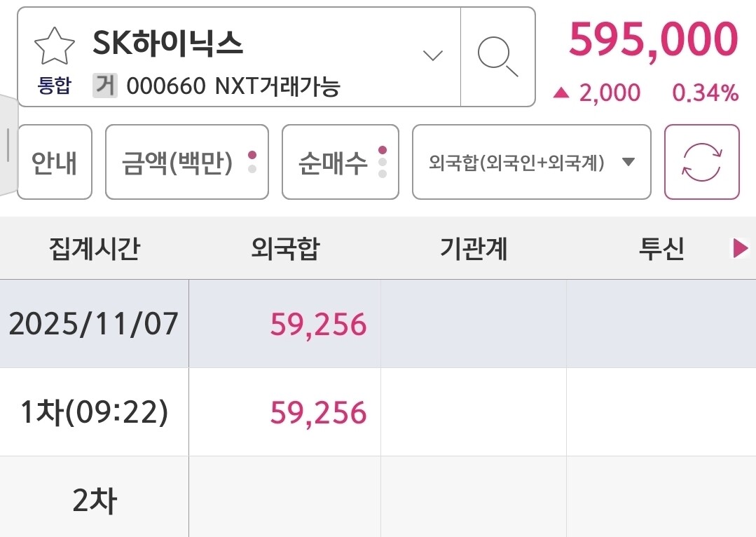Select the 1차(09:22) row

coord(94,412)
